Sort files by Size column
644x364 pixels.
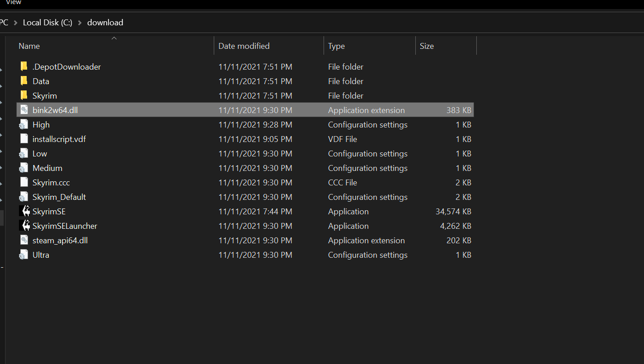(x=427, y=46)
